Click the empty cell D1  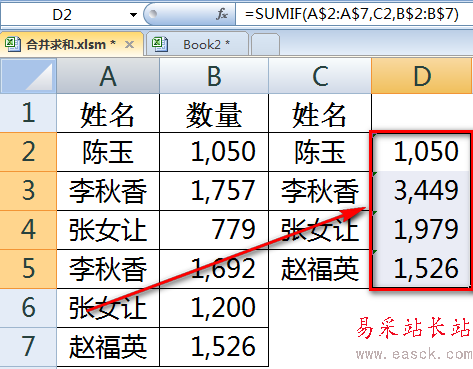click(x=422, y=113)
